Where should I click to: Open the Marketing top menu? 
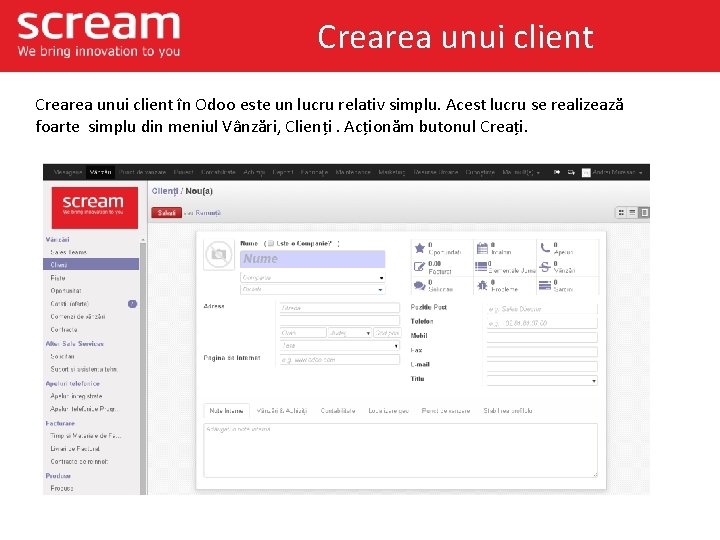click(392, 172)
